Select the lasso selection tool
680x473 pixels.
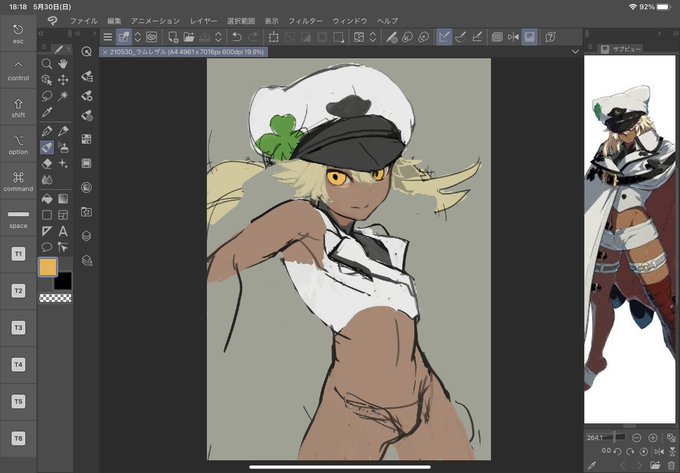[47, 96]
